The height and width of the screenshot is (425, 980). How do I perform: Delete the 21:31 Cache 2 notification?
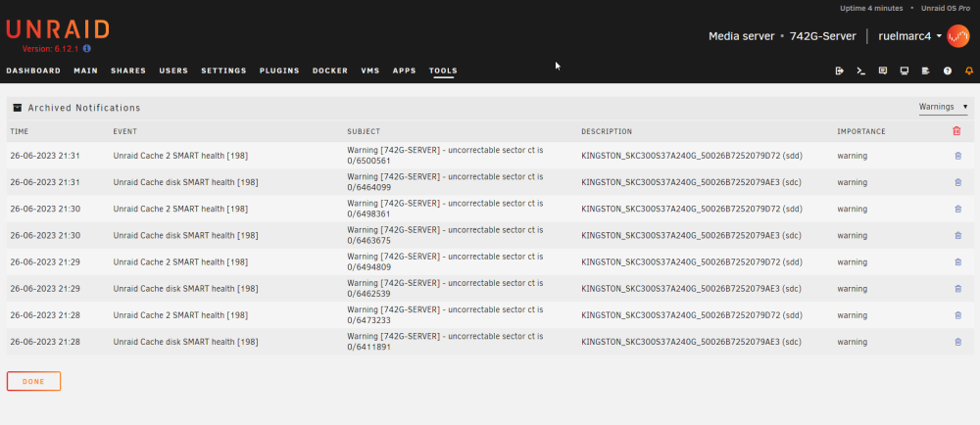coord(958,156)
